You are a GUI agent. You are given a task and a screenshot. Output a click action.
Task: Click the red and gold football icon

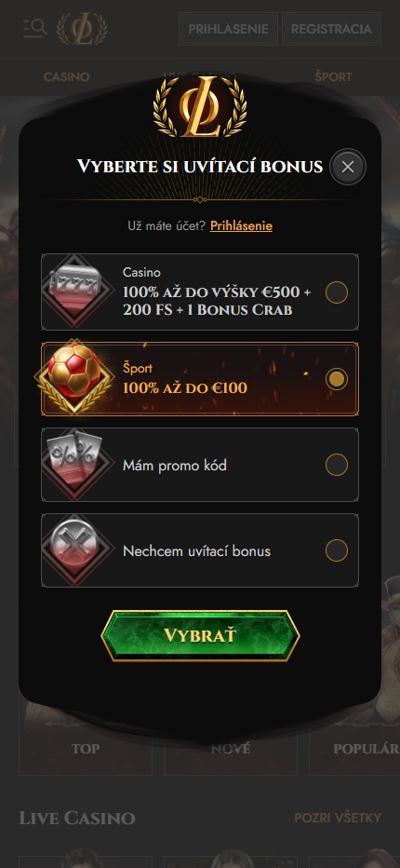[74, 377]
